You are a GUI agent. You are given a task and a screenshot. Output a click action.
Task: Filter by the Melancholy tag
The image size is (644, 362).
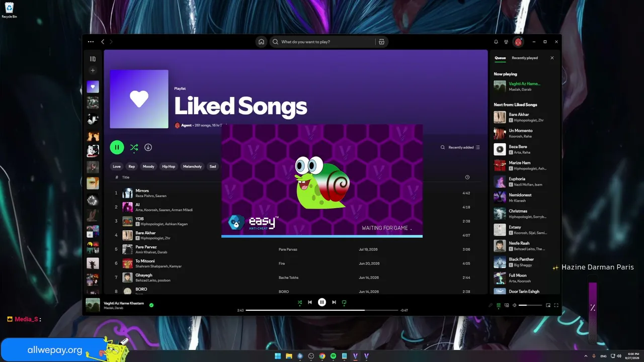192,166
